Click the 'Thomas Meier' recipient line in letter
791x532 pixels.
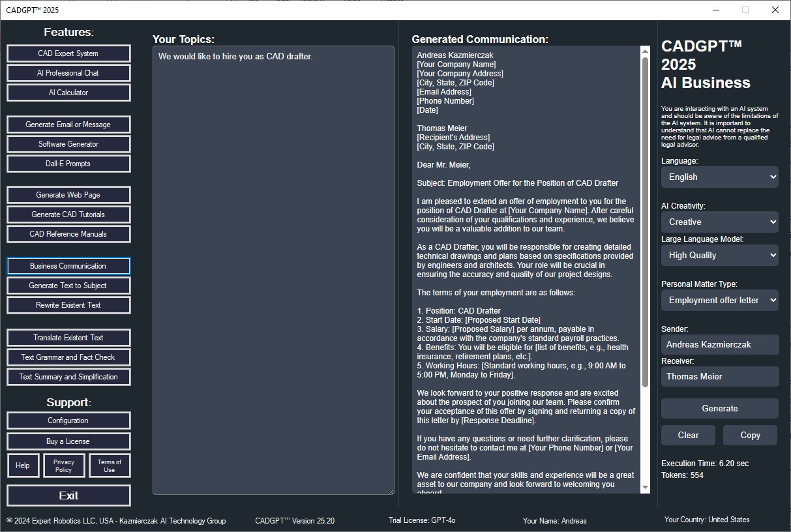click(442, 128)
